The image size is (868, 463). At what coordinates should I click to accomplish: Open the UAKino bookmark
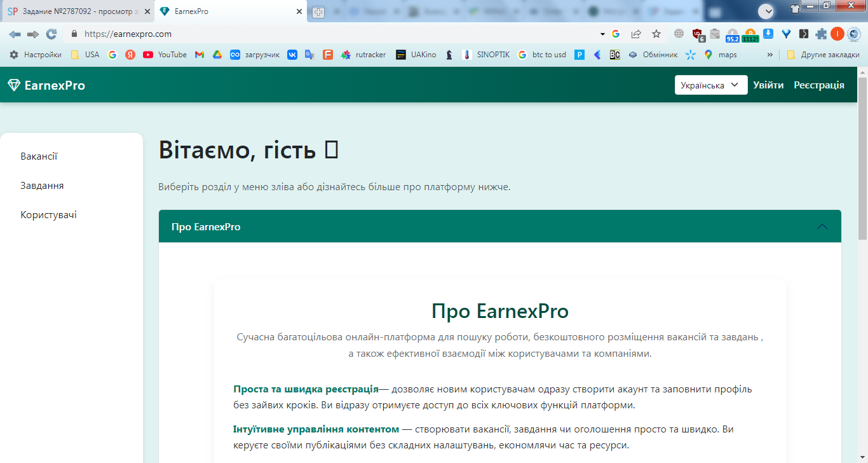point(416,55)
